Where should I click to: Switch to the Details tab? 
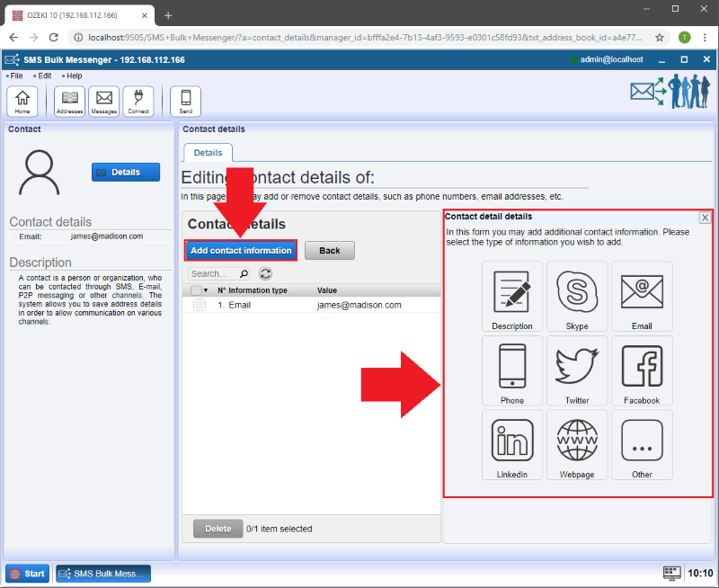tap(208, 153)
